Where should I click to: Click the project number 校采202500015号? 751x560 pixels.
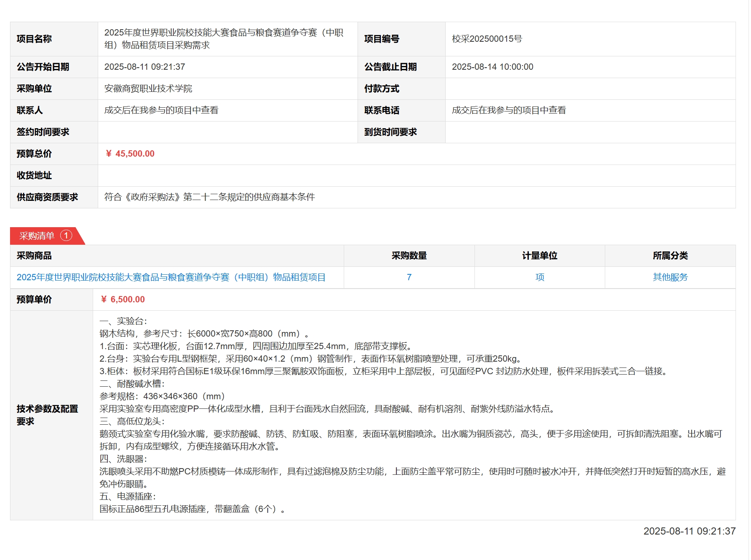click(487, 39)
